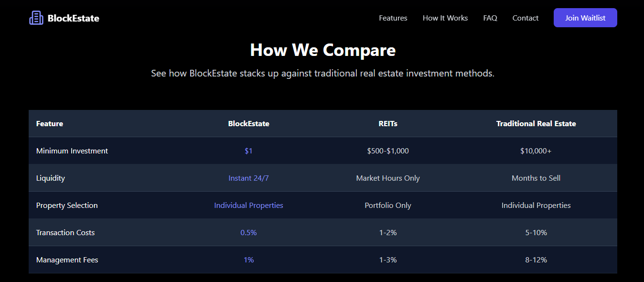Select the Minimum Investment row label
The image size is (644, 282).
point(72,151)
